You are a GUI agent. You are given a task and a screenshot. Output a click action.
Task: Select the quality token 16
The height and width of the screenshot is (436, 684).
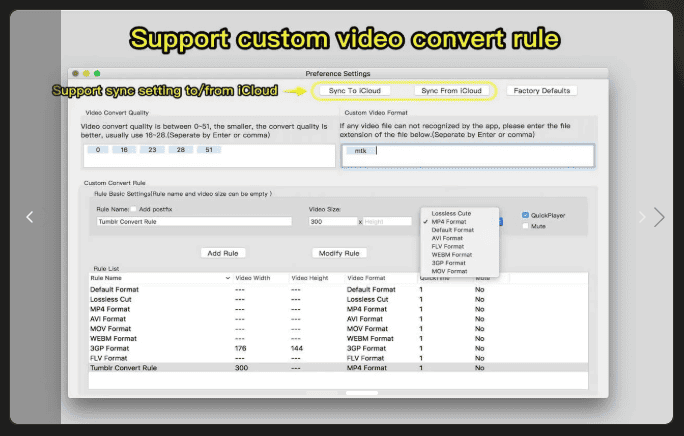(124, 150)
